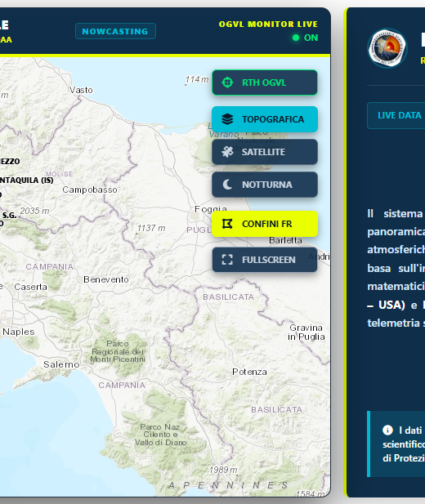This screenshot has width=425, height=504.
Task: Open the NOWCASTING badge
Action: click(x=115, y=31)
